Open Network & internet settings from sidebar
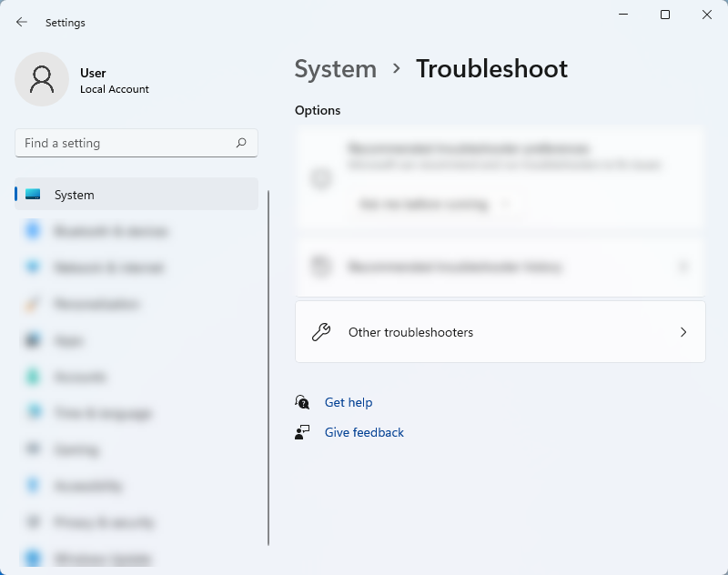The image size is (728, 575). 34,267
